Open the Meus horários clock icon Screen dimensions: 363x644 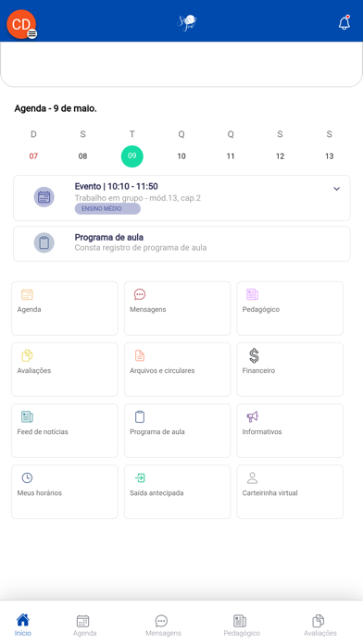(x=27, y=477)
